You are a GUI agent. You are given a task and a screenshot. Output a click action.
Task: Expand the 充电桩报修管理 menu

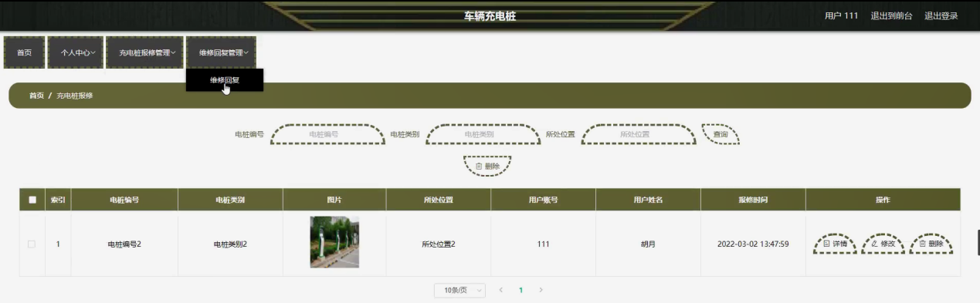point(144,53)
